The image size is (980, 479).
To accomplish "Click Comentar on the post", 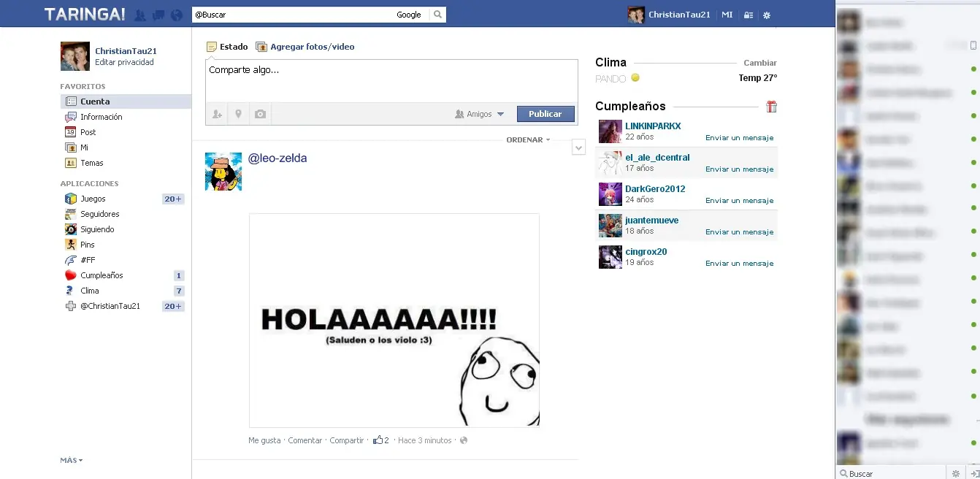I will [305, 440].
